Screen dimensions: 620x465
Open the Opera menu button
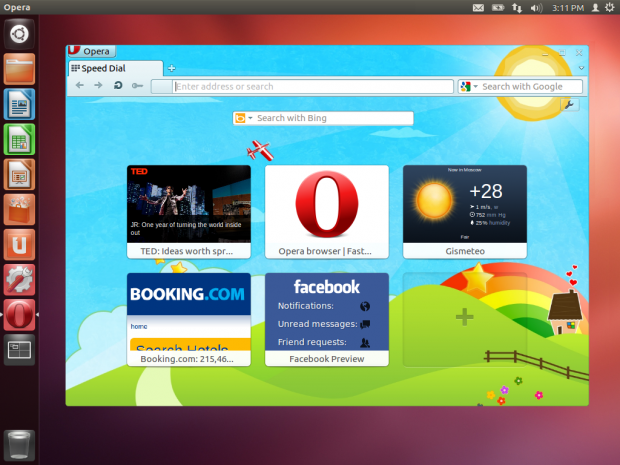(91, 51)
